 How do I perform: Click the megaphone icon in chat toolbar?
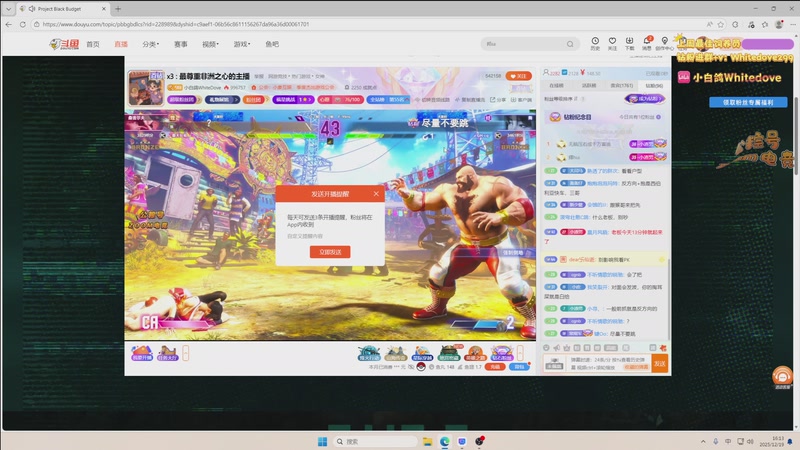557,348
